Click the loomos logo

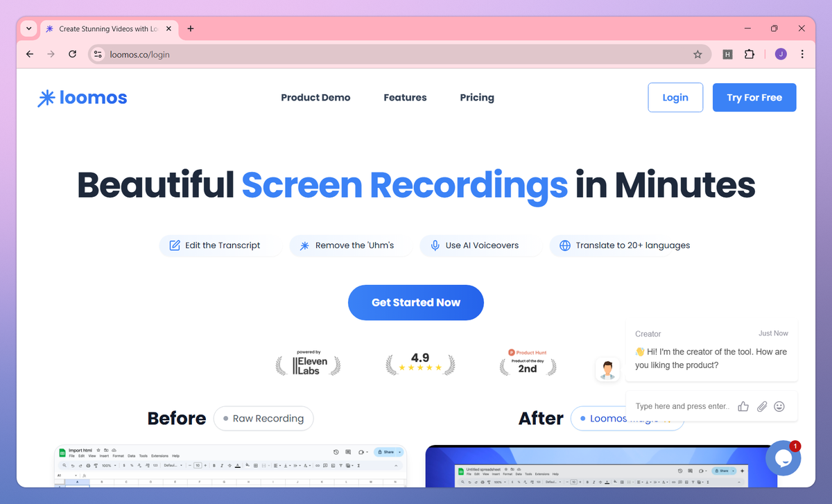[x=83, y=98]
